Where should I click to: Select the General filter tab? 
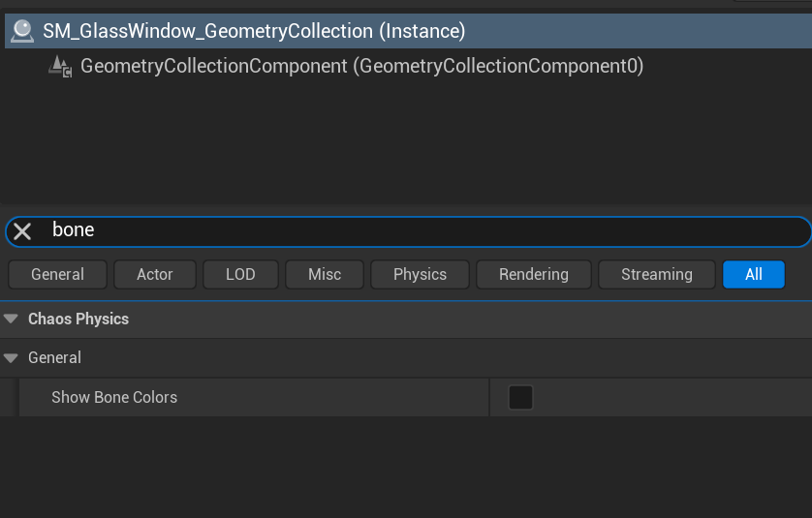coord(57,274)
